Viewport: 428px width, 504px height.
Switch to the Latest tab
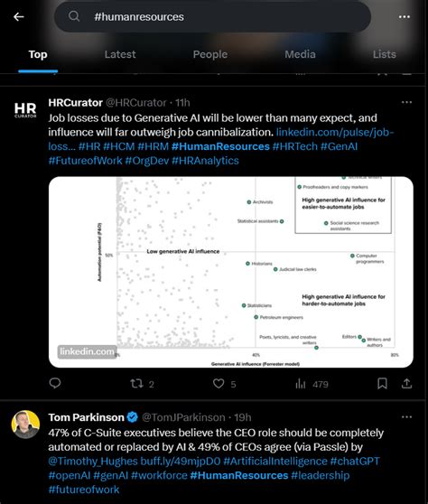120,54
